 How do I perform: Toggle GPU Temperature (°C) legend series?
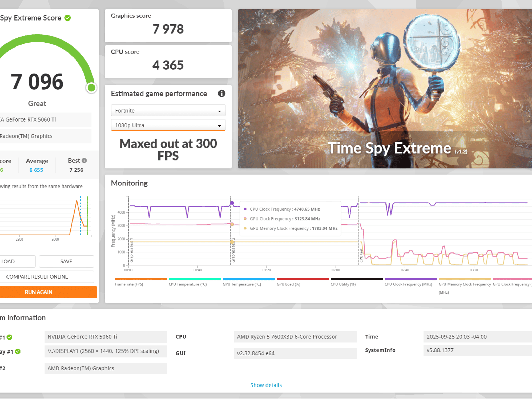[249, 282]
